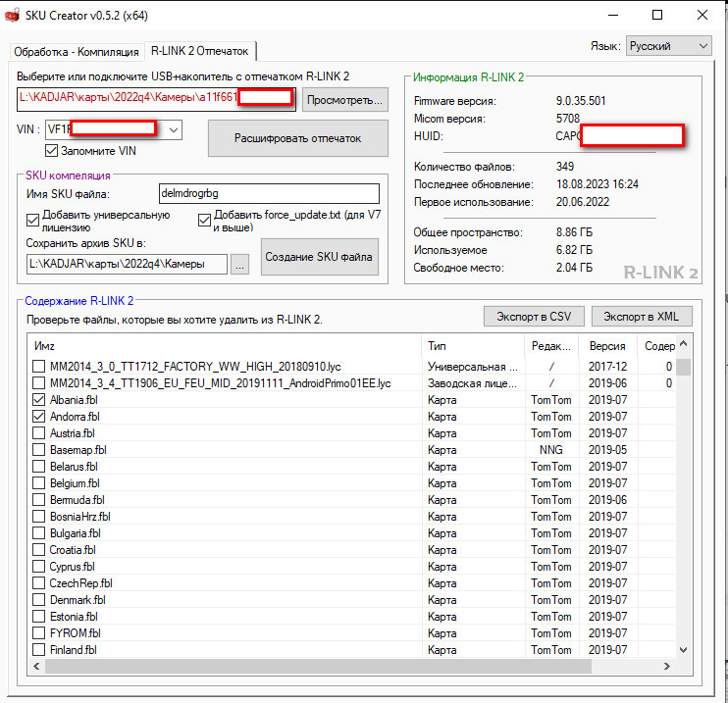Viewport: 728px width, 703px height.
Task: Open the Язык language dropdown
Action: [668, 46]
